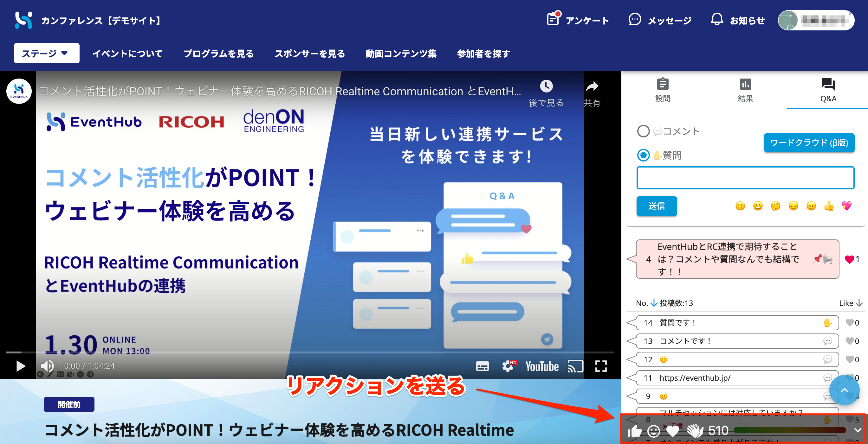
Task: Cast video to a device
Action: (x=575, y=366)
